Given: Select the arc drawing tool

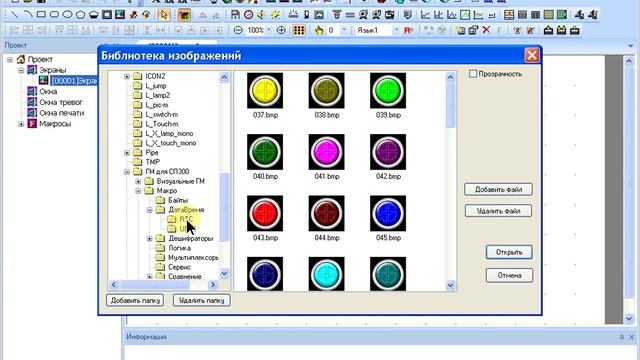Looking at the screenshot, I should (28, 15).
